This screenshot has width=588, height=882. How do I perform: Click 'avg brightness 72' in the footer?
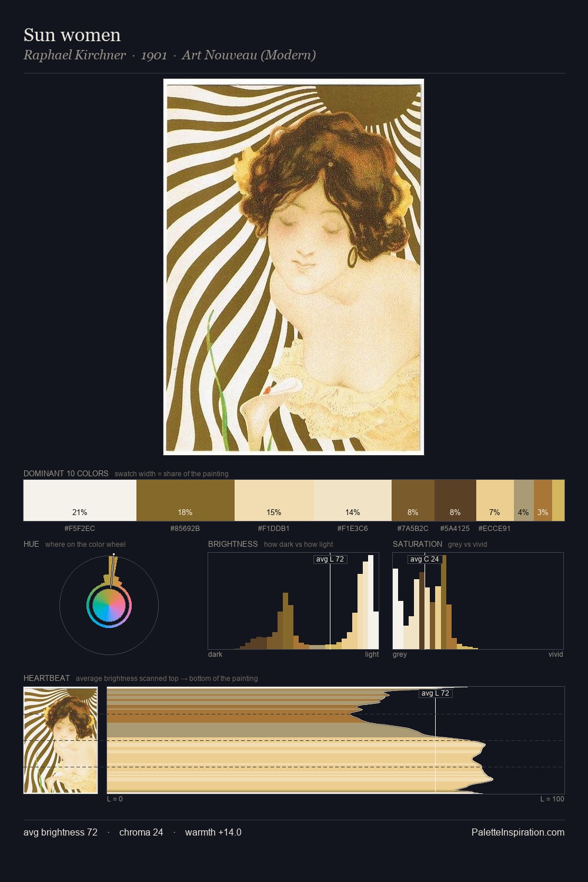[x=61, y=833]
